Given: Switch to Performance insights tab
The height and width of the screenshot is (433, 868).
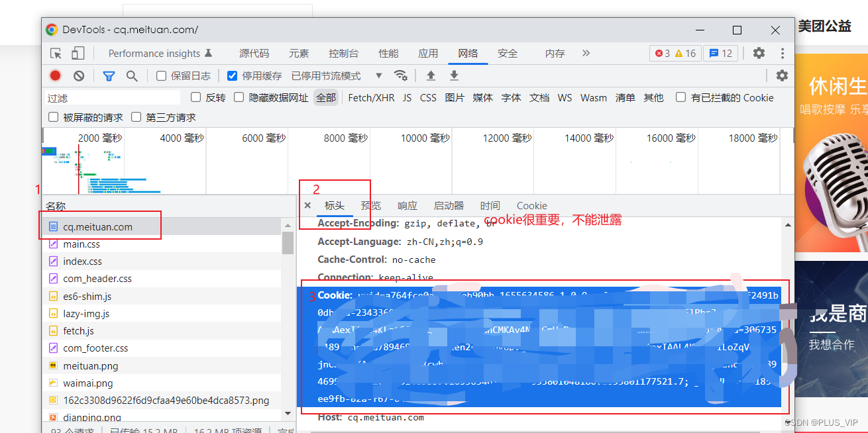Looking at the screenshot, I should point(160,54).
